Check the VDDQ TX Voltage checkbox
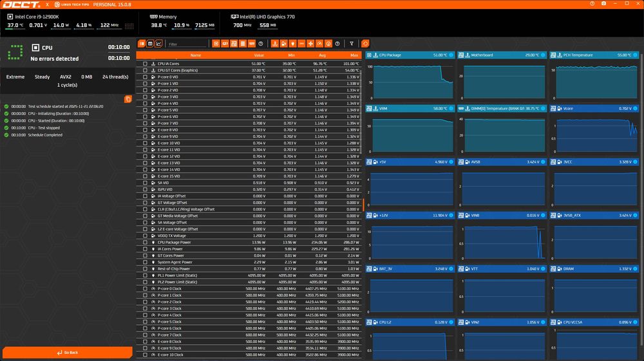This screenshot has width=644, height=361. click(x=145, y=236)
